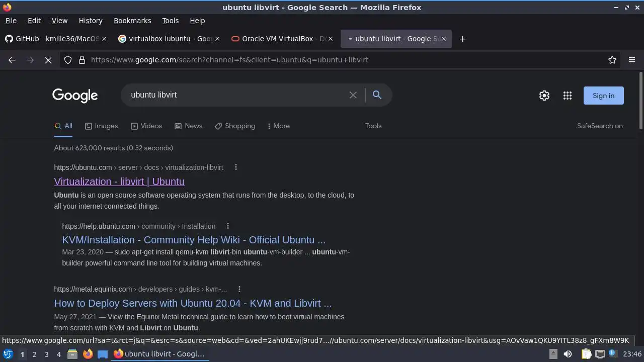Open the Firefox hamburger application menu

coord(632,60)
